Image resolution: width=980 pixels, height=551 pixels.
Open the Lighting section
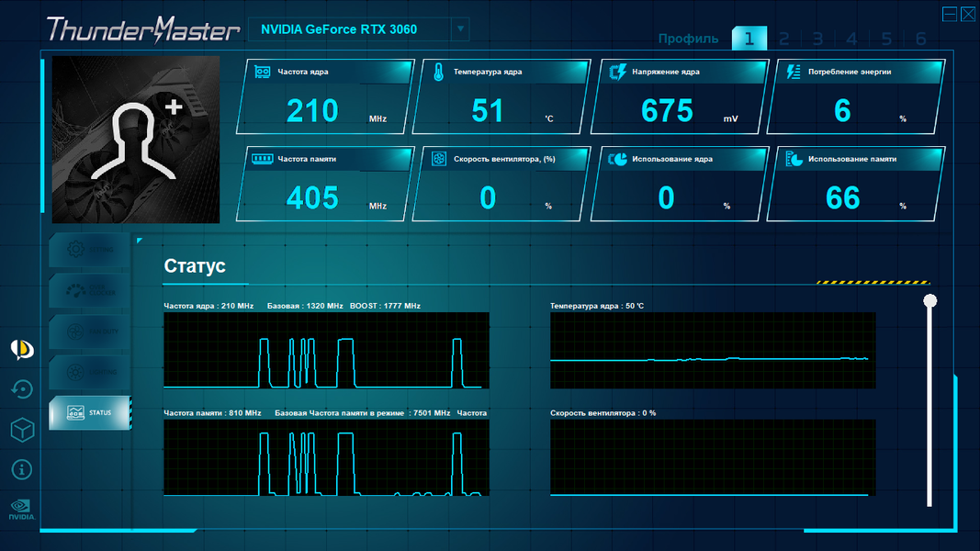click(x=90, y=372)
